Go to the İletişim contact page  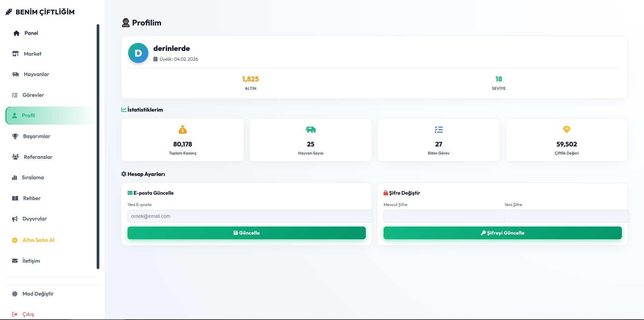coord(31,261)
